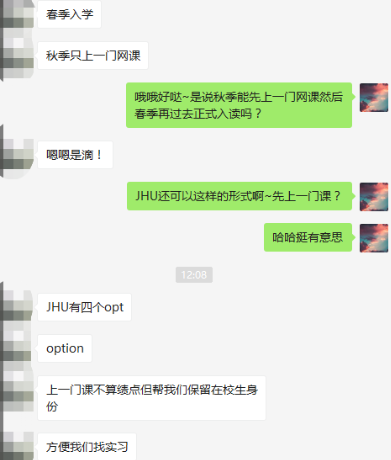The image size is (391, 460).
Task: Click the sunset avatar beside JHU还可以 message
Action: 374,197
